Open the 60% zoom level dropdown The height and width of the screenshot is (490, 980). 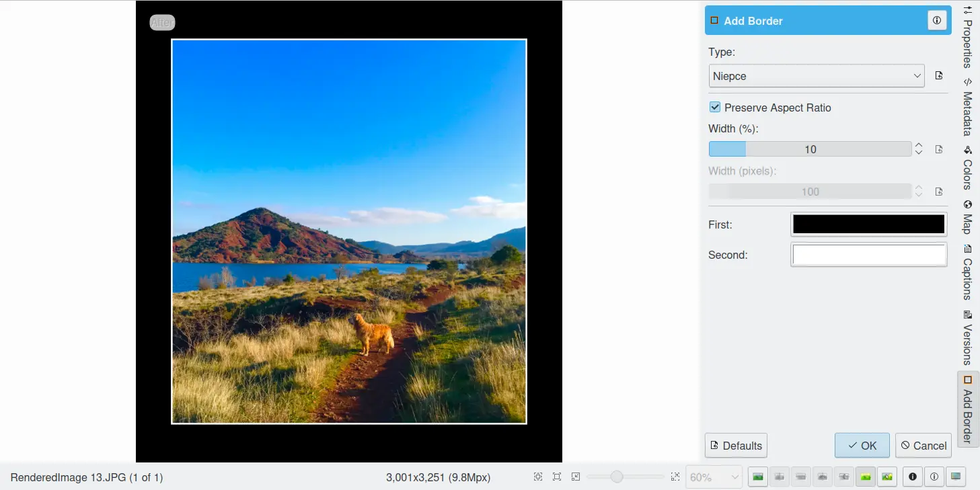(x=713, y=477)
